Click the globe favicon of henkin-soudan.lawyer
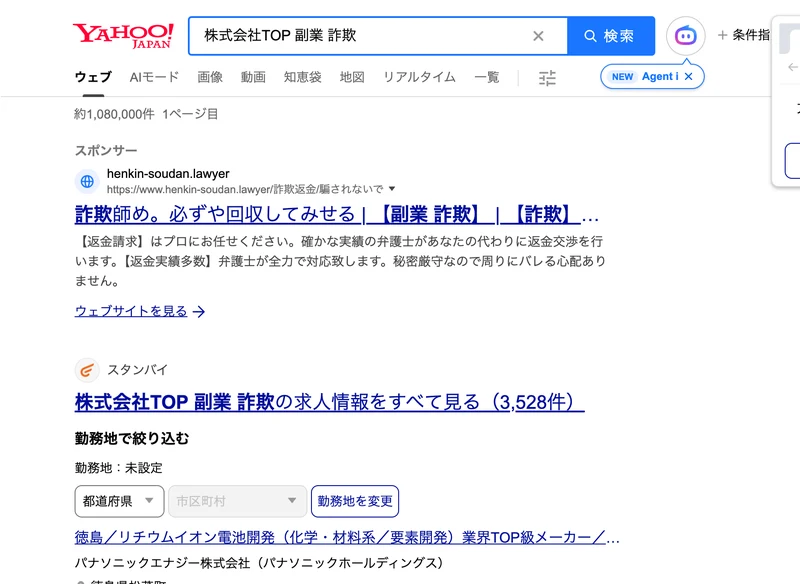800x584 pixels. pyautogui.click(x=87, y=181)
